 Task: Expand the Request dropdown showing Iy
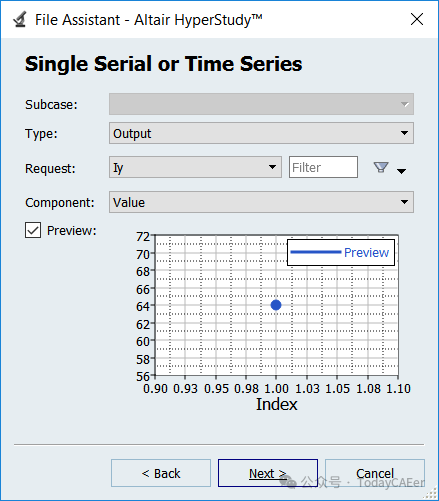195,167
